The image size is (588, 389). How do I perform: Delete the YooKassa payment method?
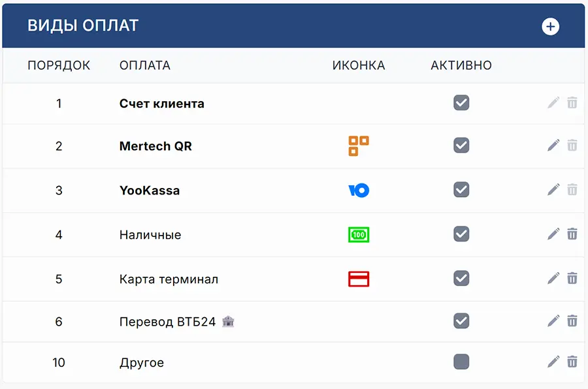pos(573,190)
